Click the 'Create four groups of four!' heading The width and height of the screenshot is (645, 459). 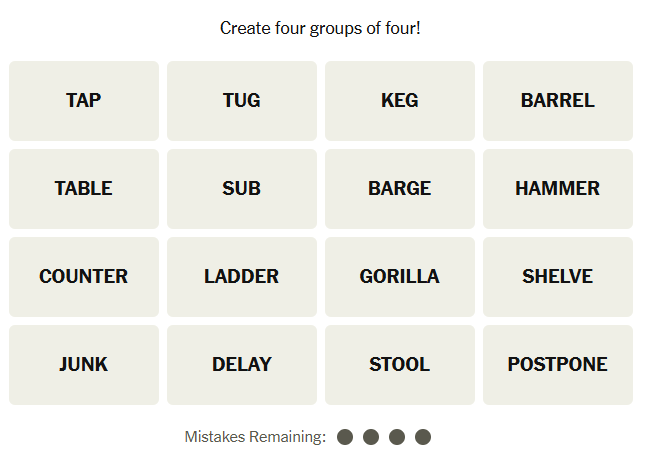(320, 28)
